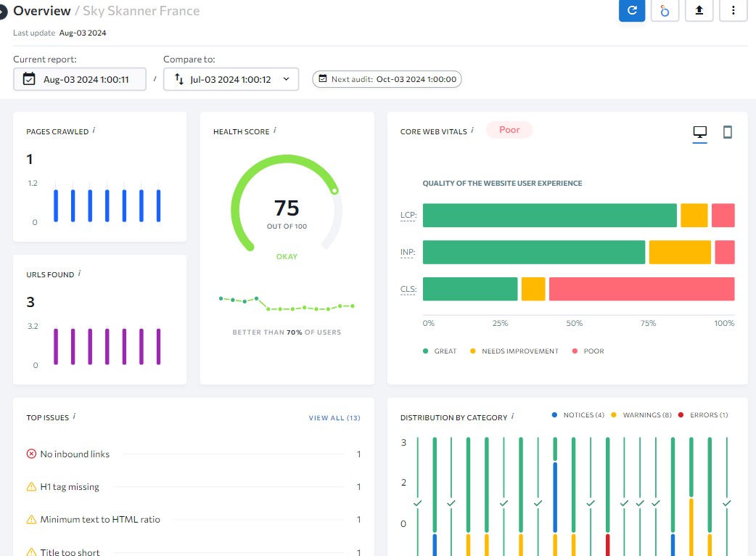Click the info icon beside Top Issues
Image resolution: width=756 pixels, height=556 pixels.
[74, 416]
